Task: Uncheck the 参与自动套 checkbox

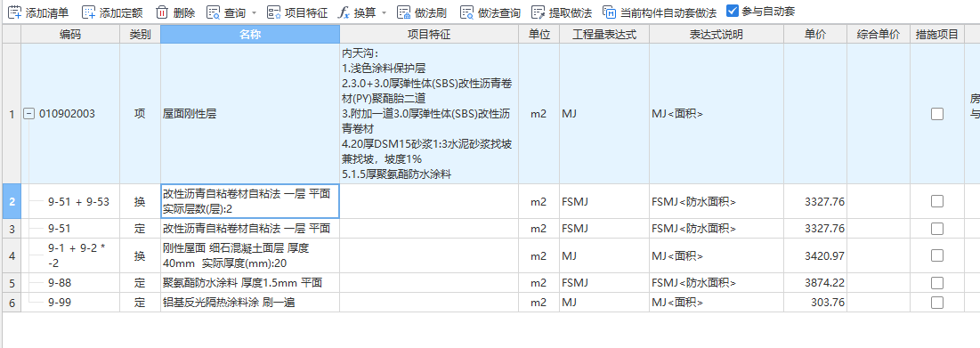Action: tap(733, 12)
